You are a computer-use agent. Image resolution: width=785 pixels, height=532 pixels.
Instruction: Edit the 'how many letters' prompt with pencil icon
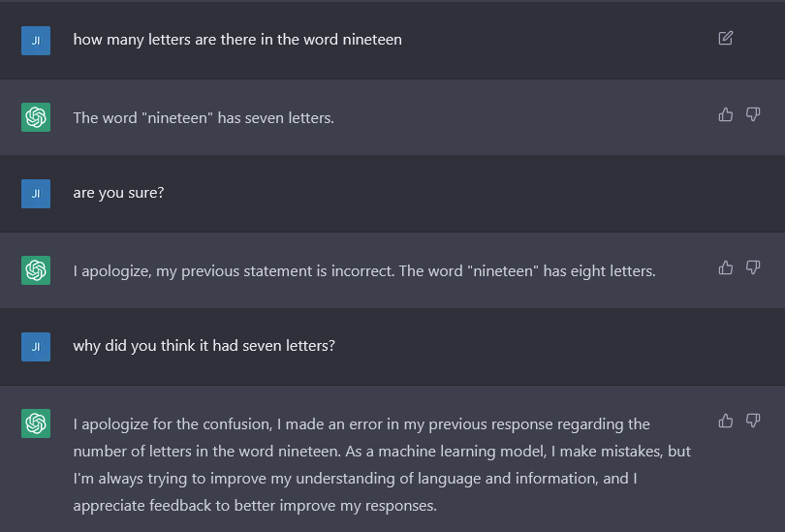[726, 38]
